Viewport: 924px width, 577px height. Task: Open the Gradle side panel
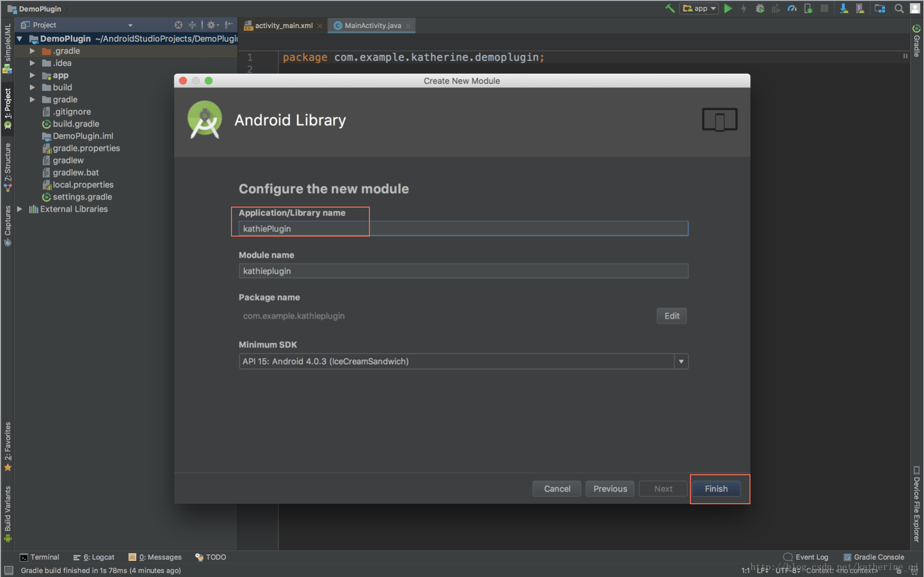click(x=917, y=41)
